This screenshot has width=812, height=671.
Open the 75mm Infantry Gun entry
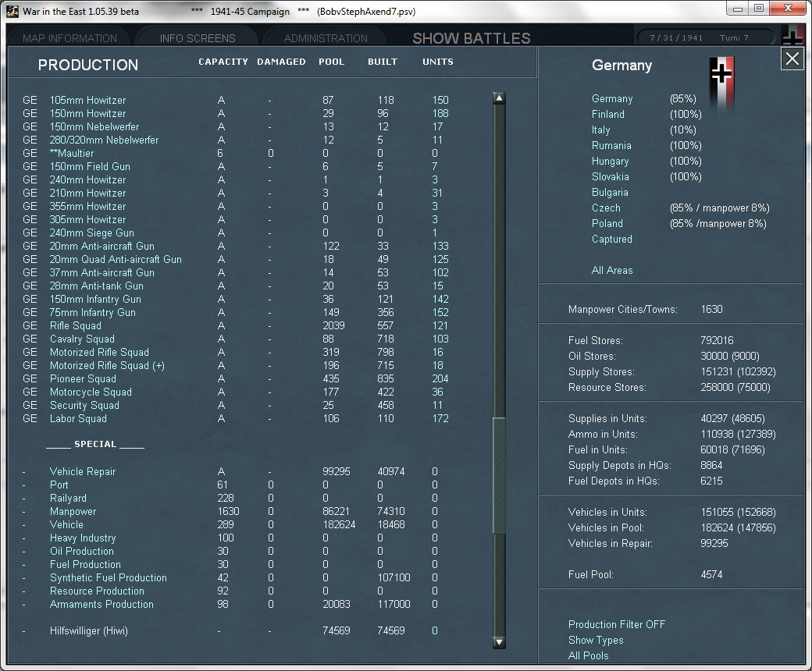92,312
